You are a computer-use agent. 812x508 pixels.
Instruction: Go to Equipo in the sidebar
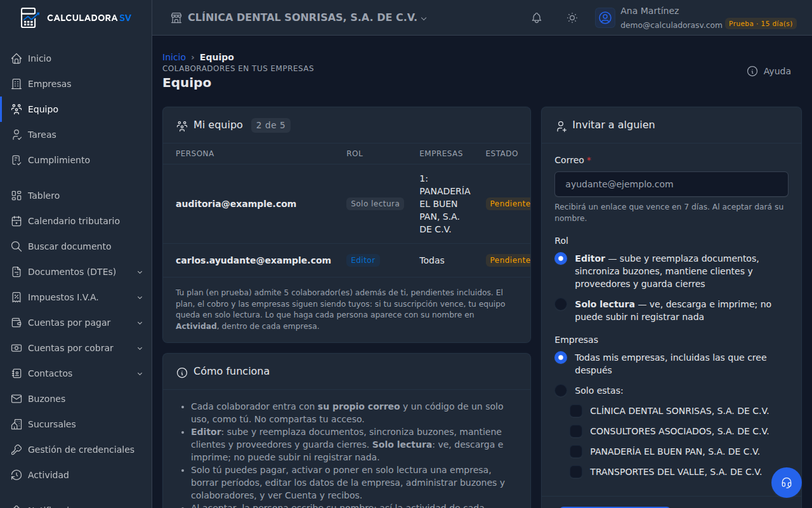point(76,109)
